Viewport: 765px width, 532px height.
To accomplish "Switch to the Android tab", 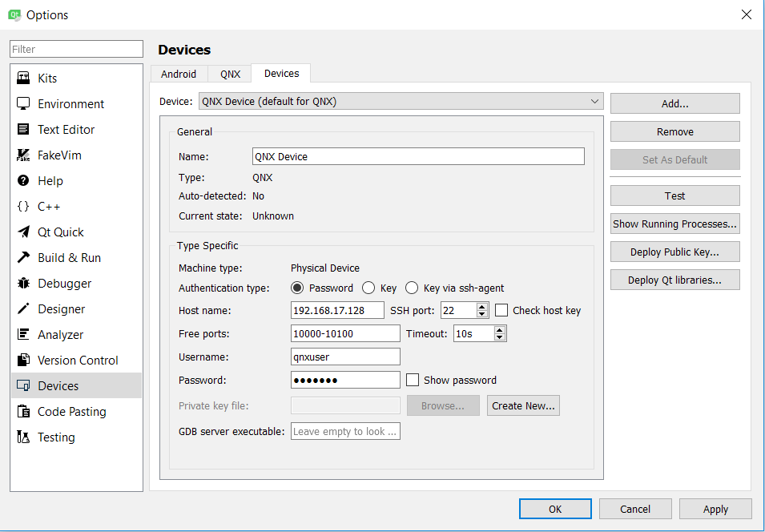I will [179, 74].
